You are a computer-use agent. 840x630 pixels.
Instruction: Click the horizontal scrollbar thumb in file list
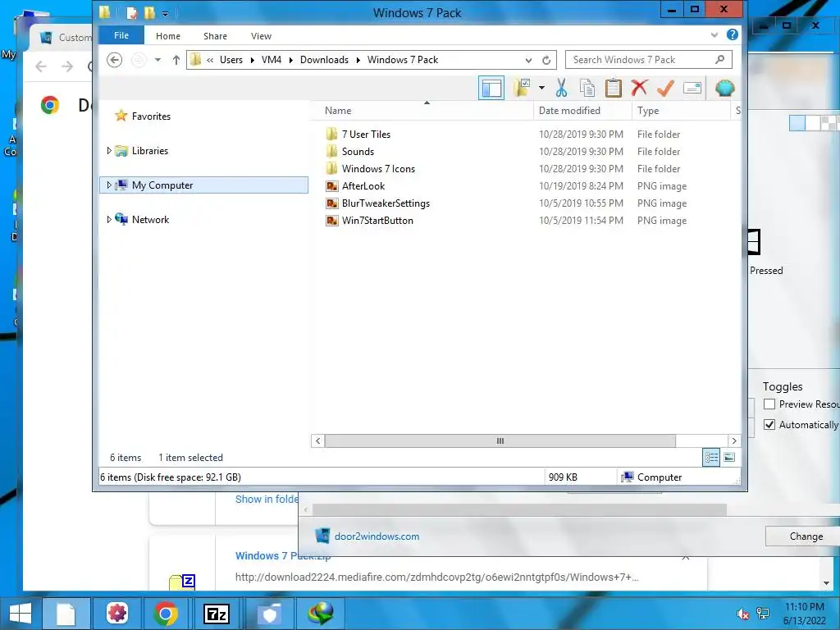click(x=500, y=441)
